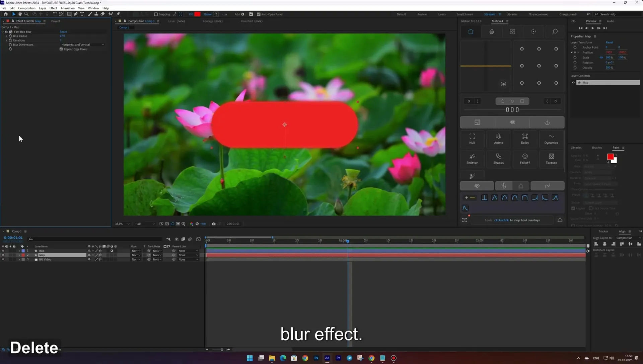This screenshot has width=643, height=364.
Task: Click the Falloff tool in Motion 4
Action: tap(525, 159)
